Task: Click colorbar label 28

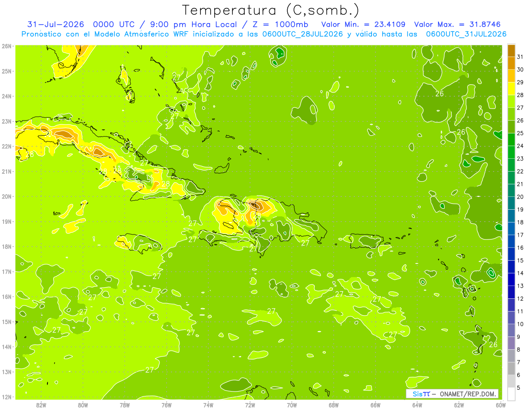Action: coord(520,95)
